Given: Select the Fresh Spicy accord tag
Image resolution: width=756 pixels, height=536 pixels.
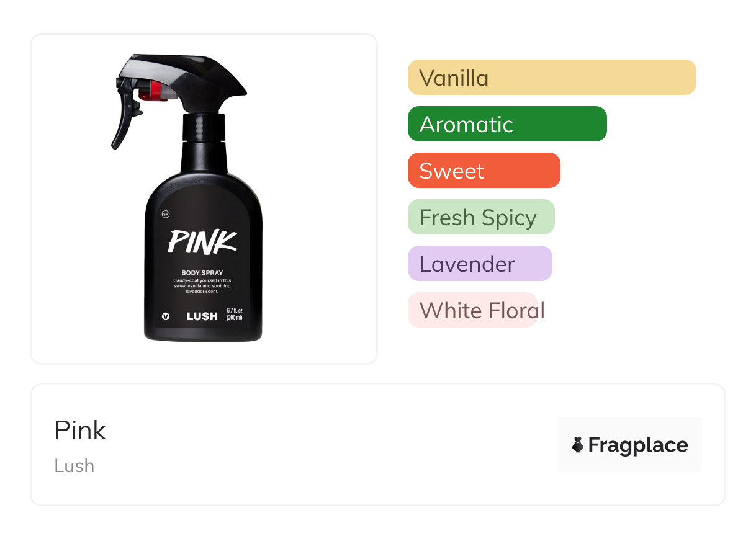Looking at the screenshot, I should click(481, 217).
